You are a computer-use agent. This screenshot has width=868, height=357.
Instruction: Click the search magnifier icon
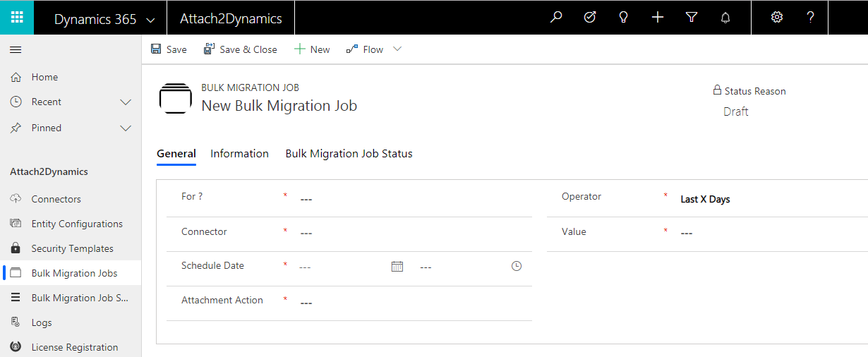(556, 18)
